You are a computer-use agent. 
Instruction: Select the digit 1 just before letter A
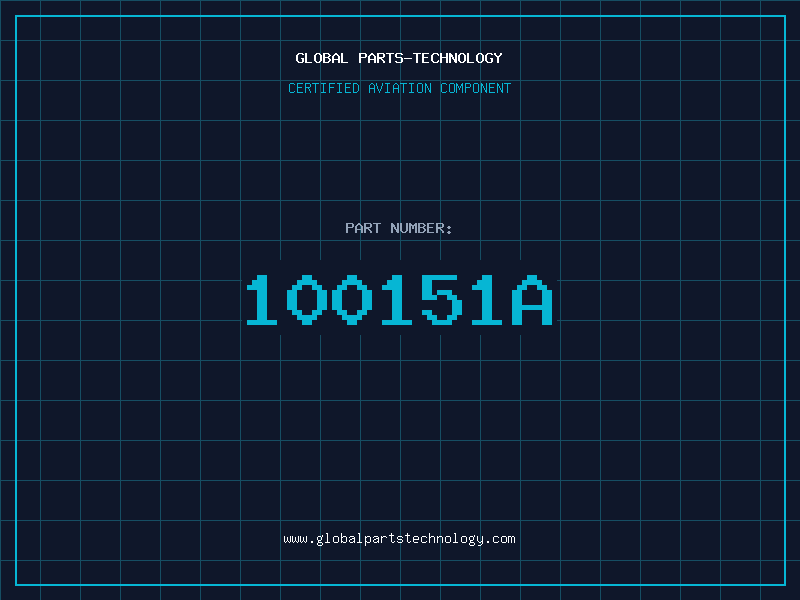click(x=487, y=300)
